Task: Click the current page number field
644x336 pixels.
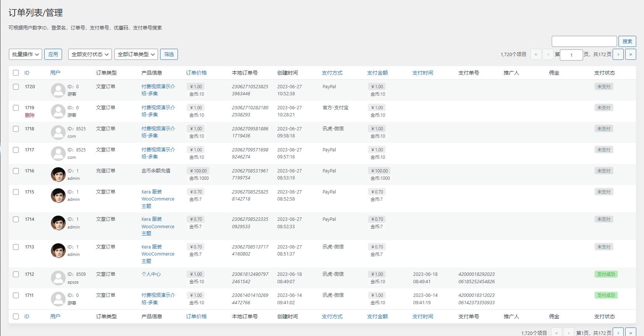Action: (x=571, y=55)
